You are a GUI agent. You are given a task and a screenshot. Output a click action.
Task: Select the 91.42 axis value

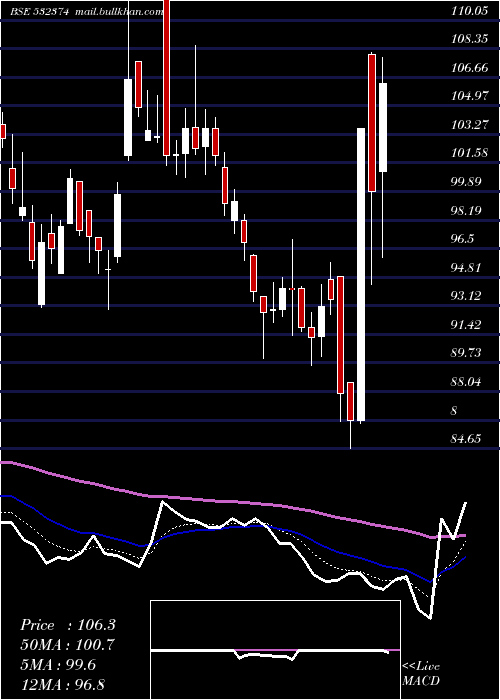point(467,325)
